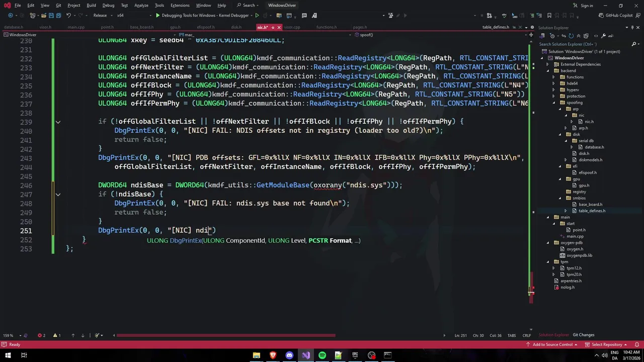
Task: Navigate backward with the toolbar back arrow
Action: pyautogui.click(x=11, y=16)
